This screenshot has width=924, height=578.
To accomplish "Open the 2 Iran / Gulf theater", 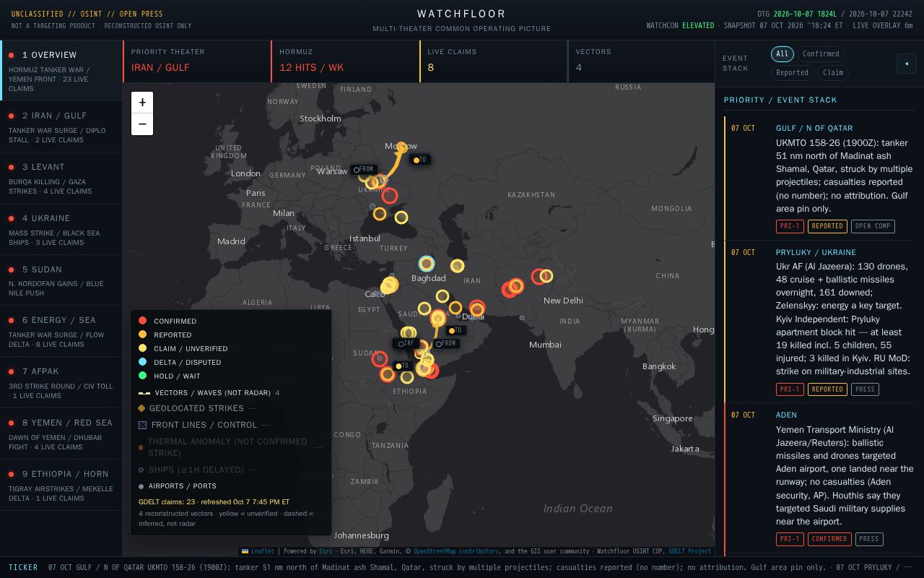I will (x=61, y=127).
